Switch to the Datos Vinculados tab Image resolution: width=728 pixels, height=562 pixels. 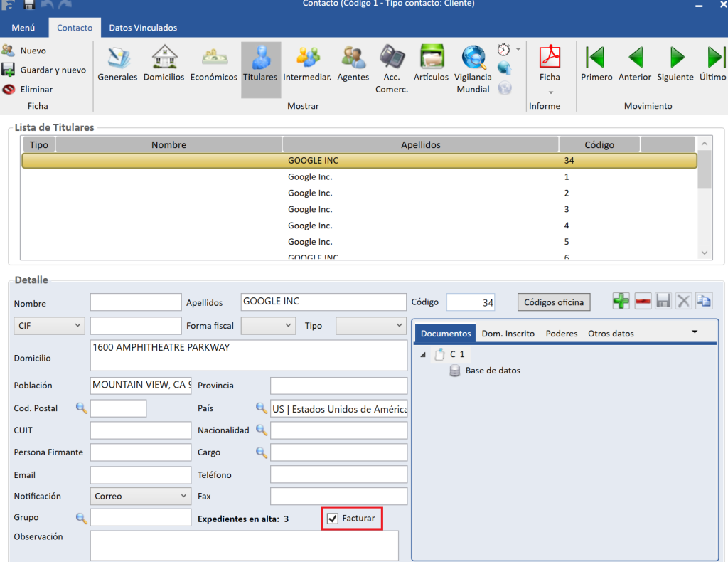pos(143,28)
